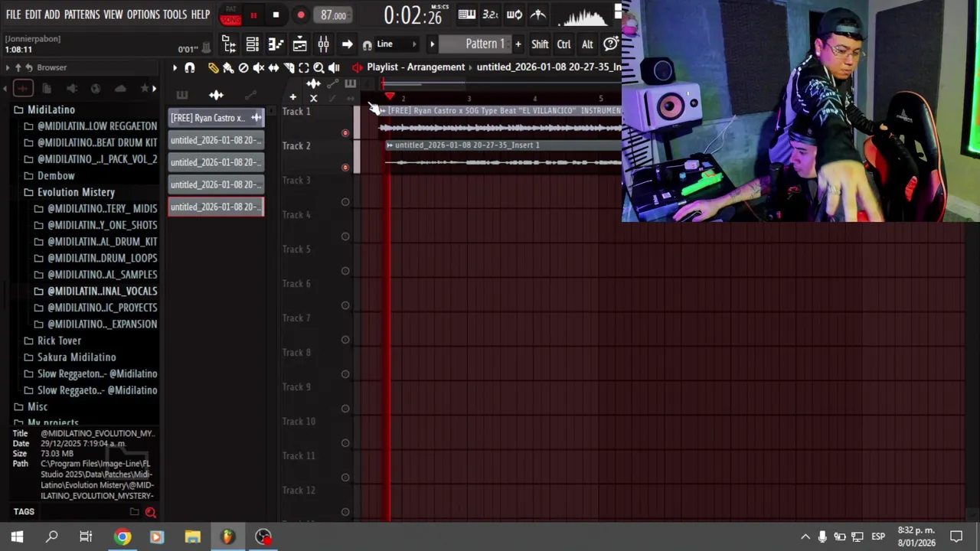This screenshot has width=980, height=551.
Task: Click the Shift modifier button
Action: 540,44
